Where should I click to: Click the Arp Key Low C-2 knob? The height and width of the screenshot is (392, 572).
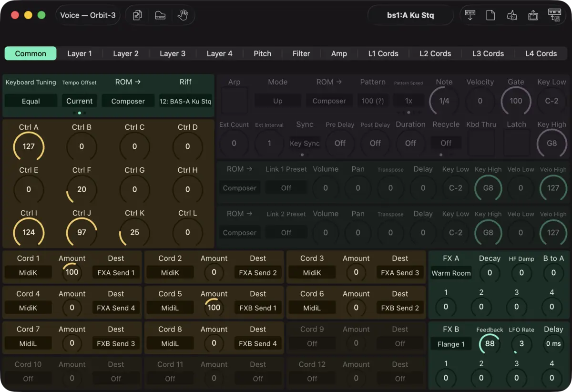(x=552, y=101)
